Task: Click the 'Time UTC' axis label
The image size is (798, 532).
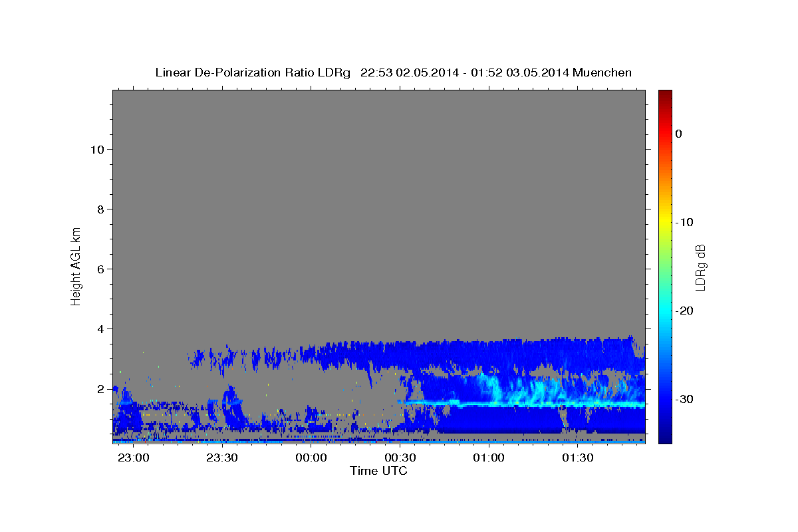Action: (x=378, y=471)
